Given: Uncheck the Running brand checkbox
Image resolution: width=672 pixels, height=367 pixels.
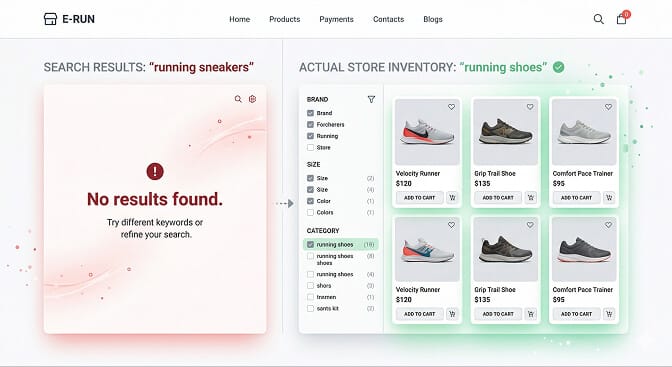Looking at the screenshot, I should [310, 136].
